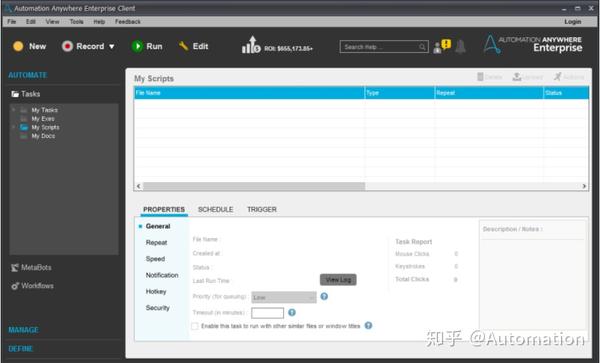The image size is (600, 363).
Task: Open MetaBots section
Action: pyautogui.click(x=31, y=267)
